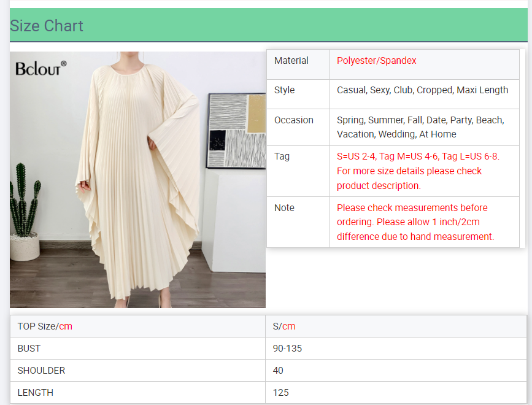Click the S/cm column header
Image resolution: width=532 pixels, height=405 pixels.
tap(284, 326)
